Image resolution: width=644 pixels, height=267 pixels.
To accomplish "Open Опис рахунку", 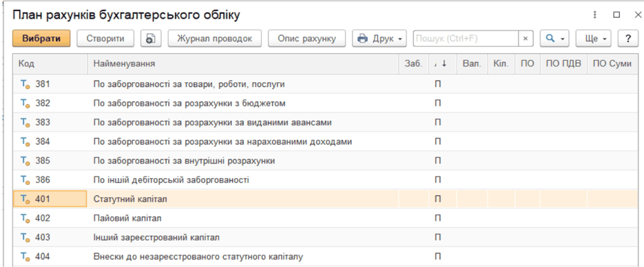I will click(x=307, y=39).
